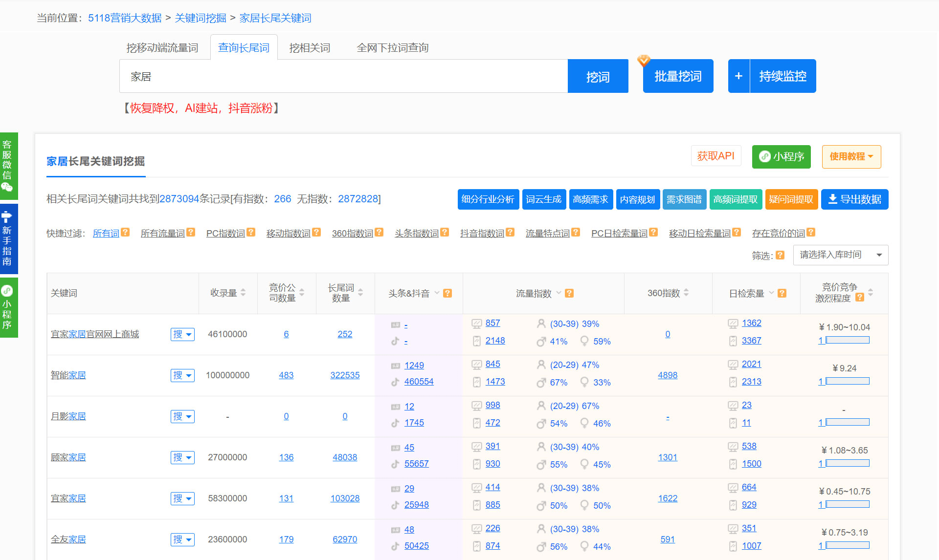
Task: Click help icon next to 流量指数 header
Action: (569, 293)
